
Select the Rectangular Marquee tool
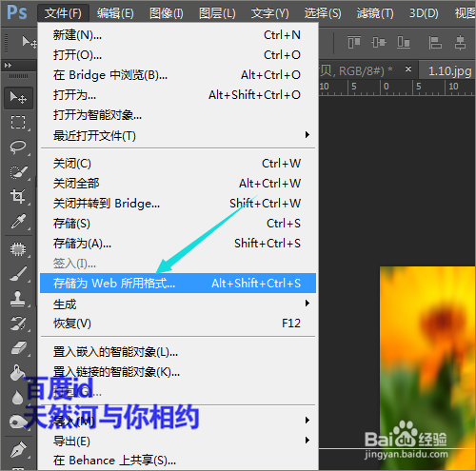click(x=18, y=122)
